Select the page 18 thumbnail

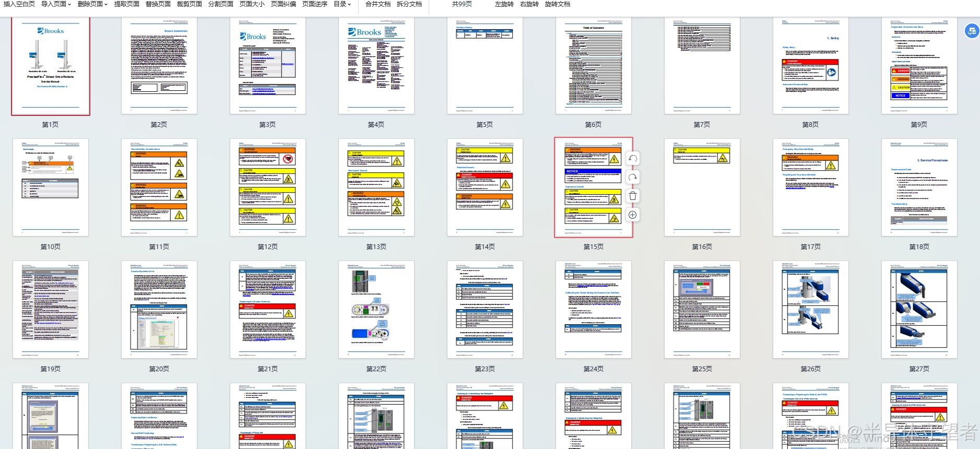coord(919,187)
